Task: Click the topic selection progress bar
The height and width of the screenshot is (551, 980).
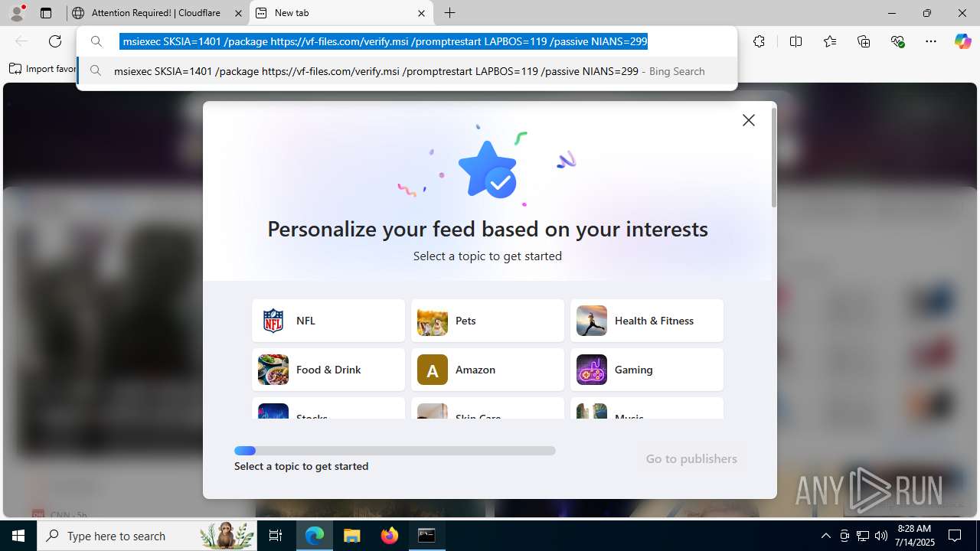Action: pos(395,451)
